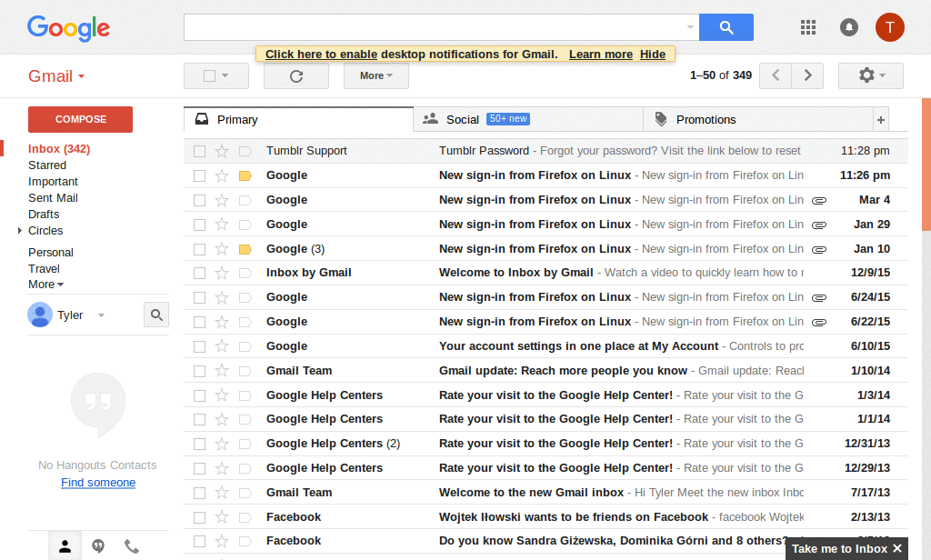The width and height of the screenshot is (931, 560).
Task: Click the COMPOSE button
Action: (x=81, y=119)
